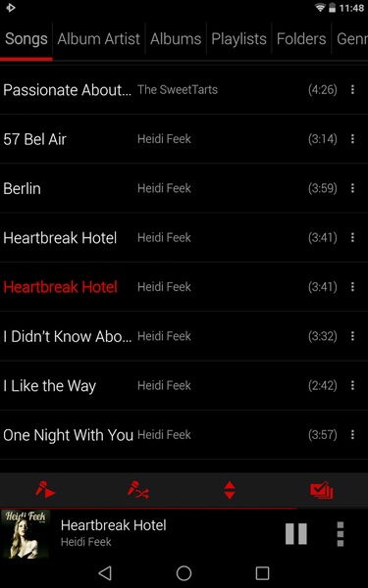Open options menu for Berlin
The width and height of the screenshot is (368, 588).
click(352, 188)
